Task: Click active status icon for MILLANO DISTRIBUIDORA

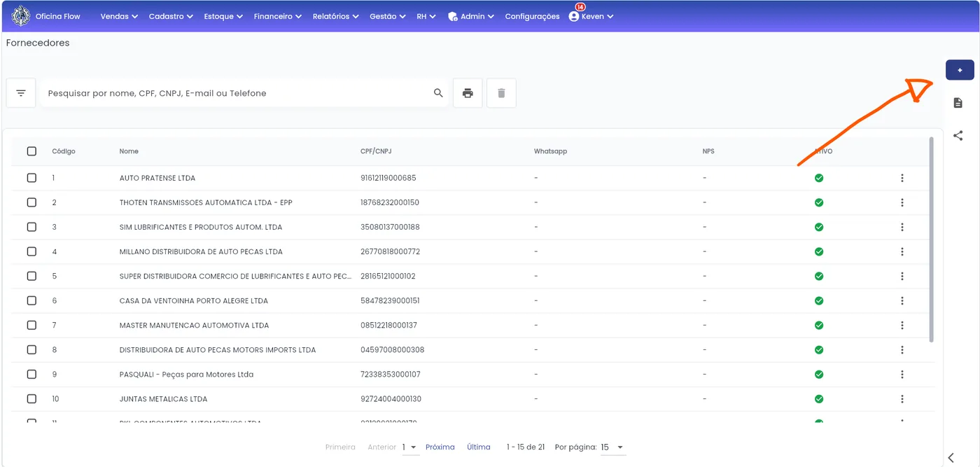Action: point(819,251)
